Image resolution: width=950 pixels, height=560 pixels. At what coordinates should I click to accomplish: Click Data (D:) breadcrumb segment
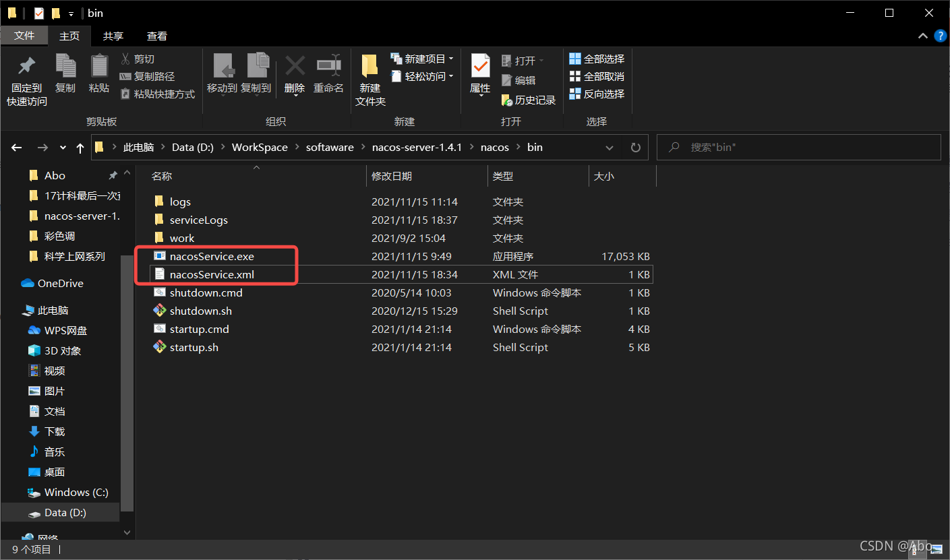[193, 148]
